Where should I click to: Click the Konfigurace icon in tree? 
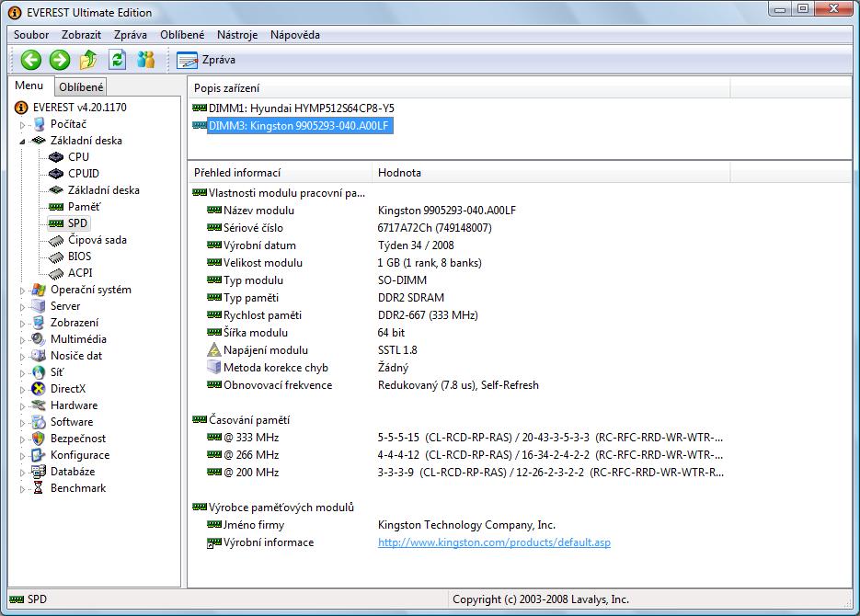[x=39, y=455]
